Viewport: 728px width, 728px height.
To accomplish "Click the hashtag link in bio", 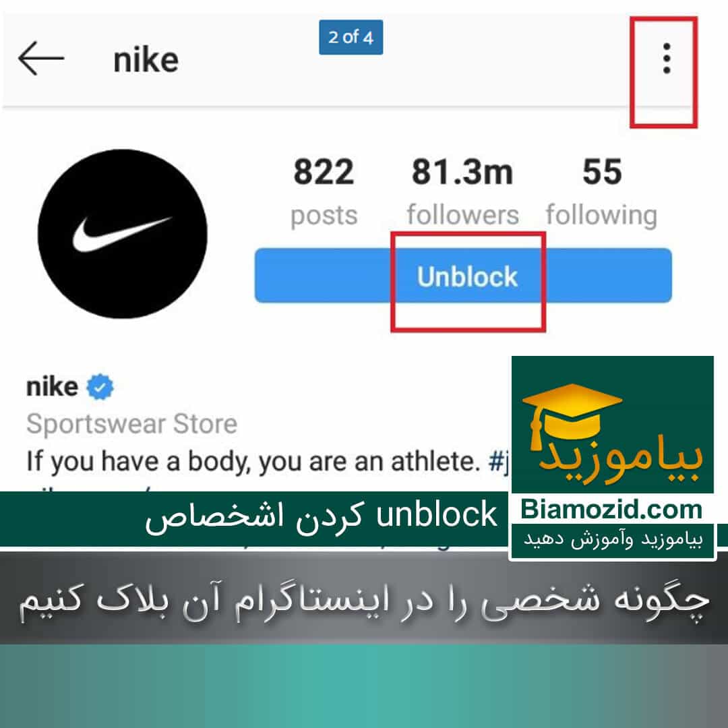I will (x=499, y=462).
